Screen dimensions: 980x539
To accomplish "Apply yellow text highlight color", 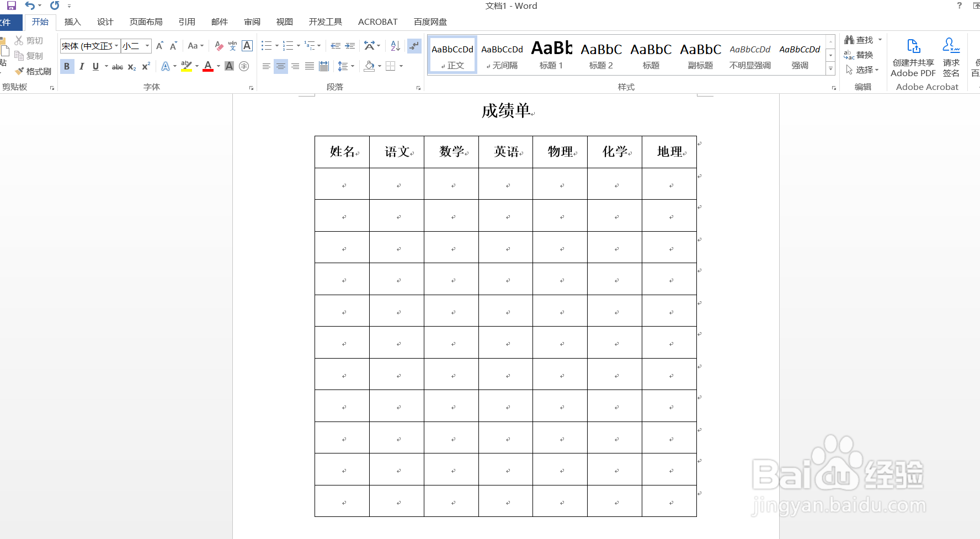I will (x=187, y=66).
